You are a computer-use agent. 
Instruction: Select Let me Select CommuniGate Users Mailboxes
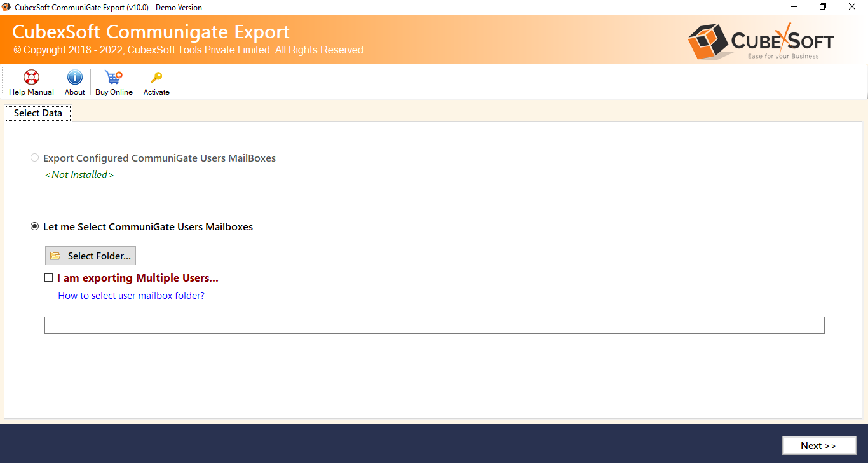tap(34, 226)
